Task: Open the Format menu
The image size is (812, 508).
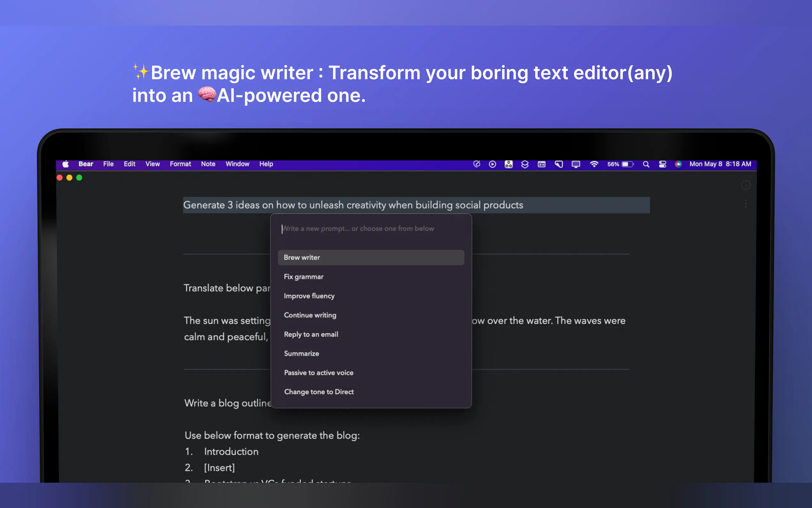Action: coord(180,164)
